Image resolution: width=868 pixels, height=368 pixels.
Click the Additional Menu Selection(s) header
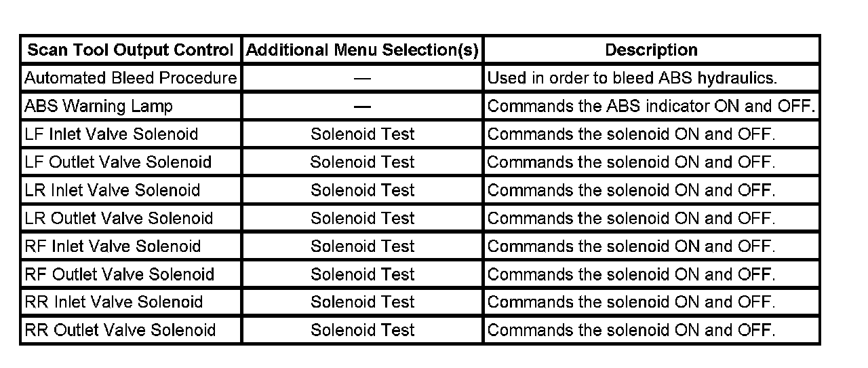362,50
